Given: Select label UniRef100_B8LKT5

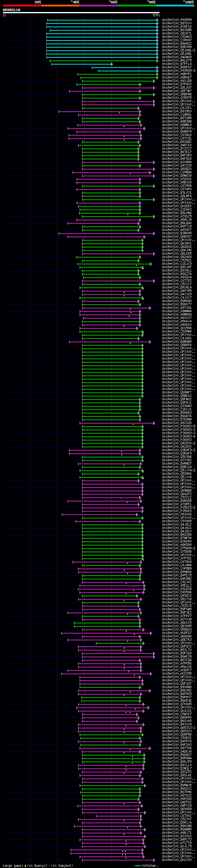Looking at the screenshot, I should coord(177,60).
